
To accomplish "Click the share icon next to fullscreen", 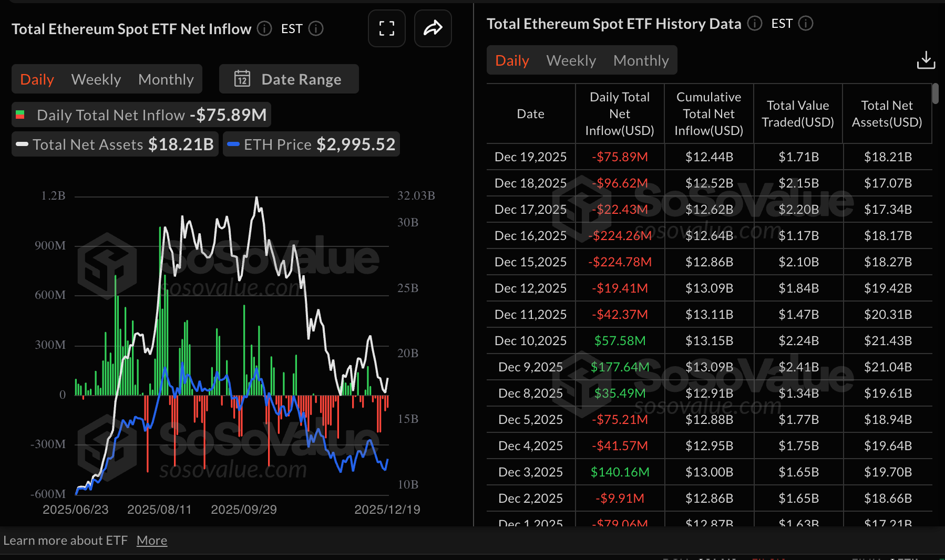I will click(433, 28).
